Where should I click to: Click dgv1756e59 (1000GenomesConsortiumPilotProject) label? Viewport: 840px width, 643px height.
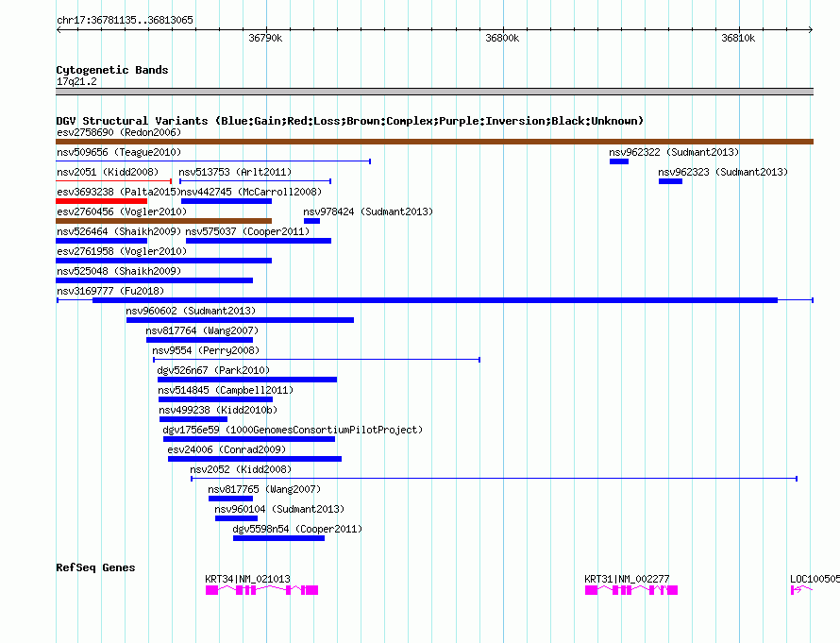pyautogui.click(x=293, y=430)
